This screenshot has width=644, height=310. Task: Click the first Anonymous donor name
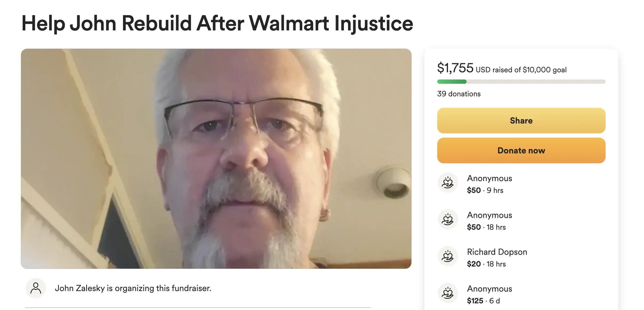click(x=490, y=178)
